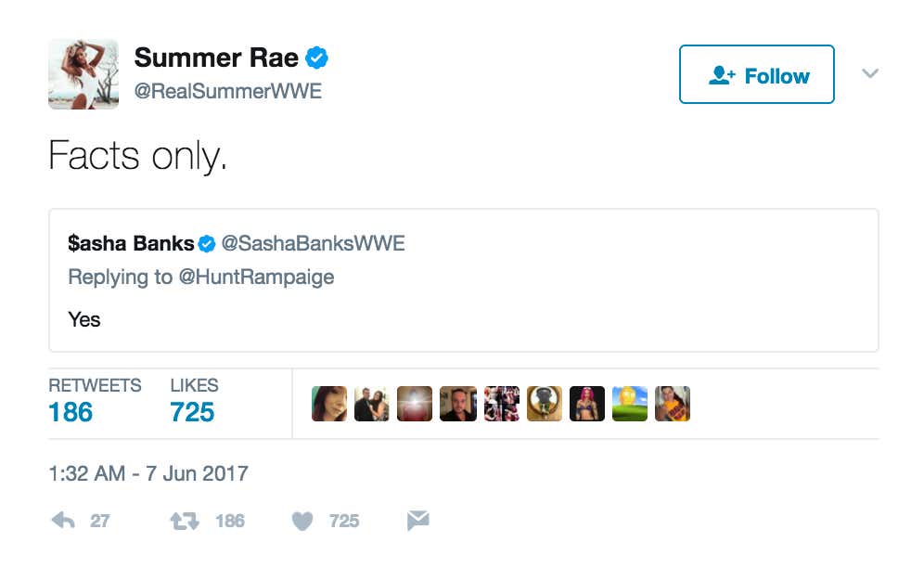The width and height of the screenshot is (924, 568).
Task: Open Summer Rae's profile picture
Action: [x=83, y=74]
